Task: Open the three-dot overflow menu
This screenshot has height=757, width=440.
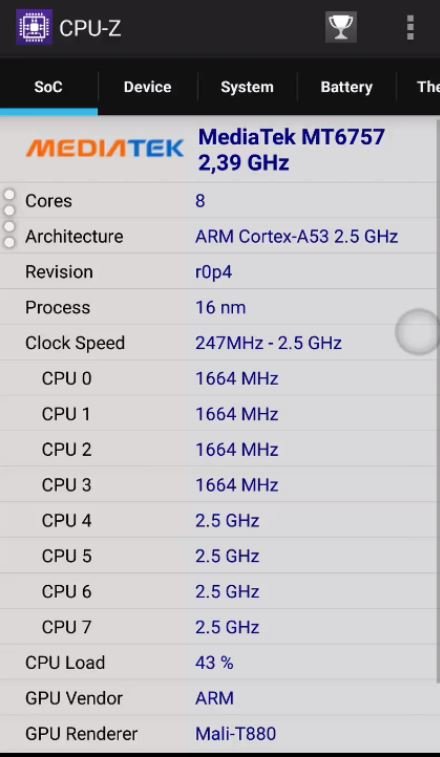Action: pyautogui.click(x=410, y=27)
